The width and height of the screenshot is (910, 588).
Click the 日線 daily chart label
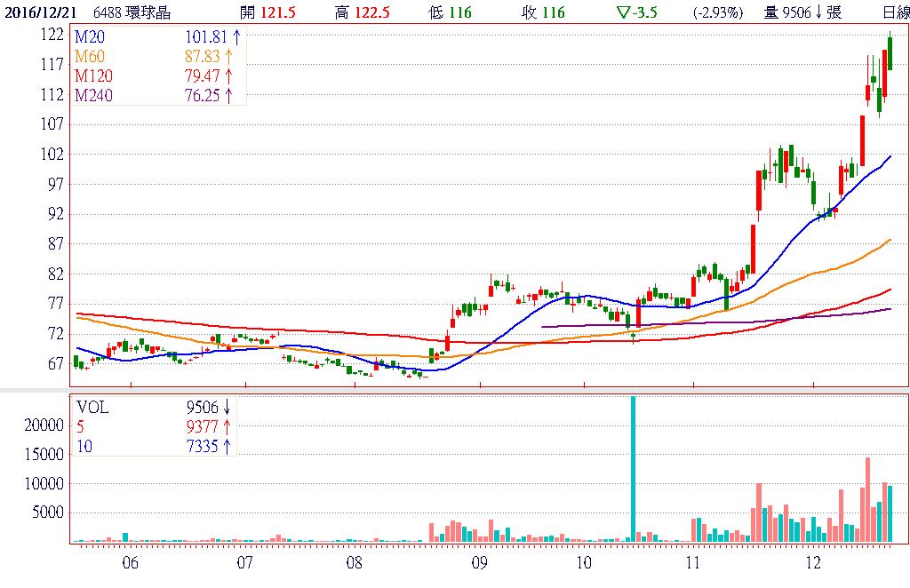[895, 12]
